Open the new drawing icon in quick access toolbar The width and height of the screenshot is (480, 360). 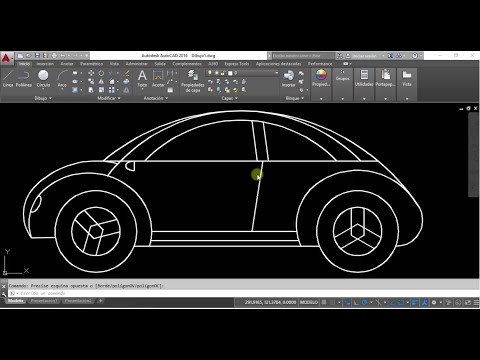coord(21,56)
